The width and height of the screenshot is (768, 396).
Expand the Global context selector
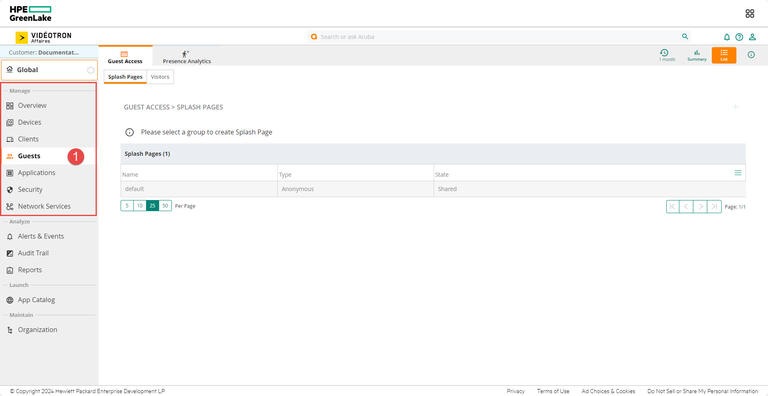(x=49, y=70)
